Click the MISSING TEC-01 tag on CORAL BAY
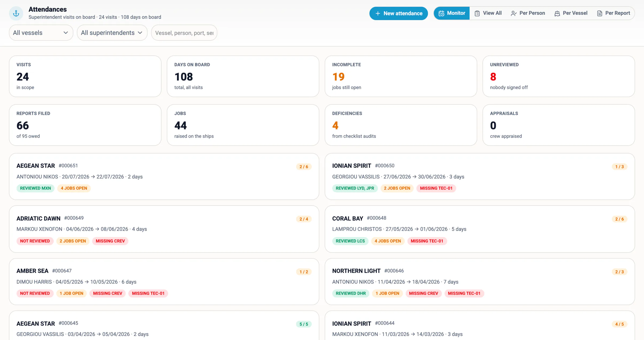Viewport: 644px width, 340px height. (427, 241)
